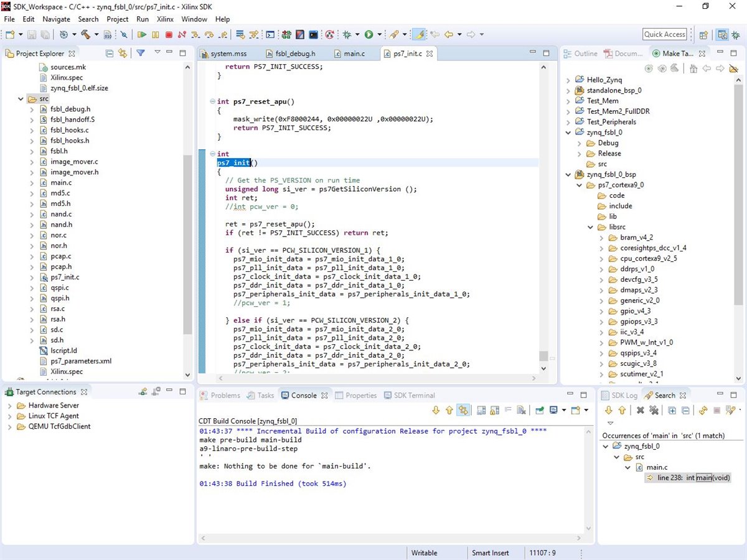Expand the Hardware Server target connection

click(x=11, y=406)
